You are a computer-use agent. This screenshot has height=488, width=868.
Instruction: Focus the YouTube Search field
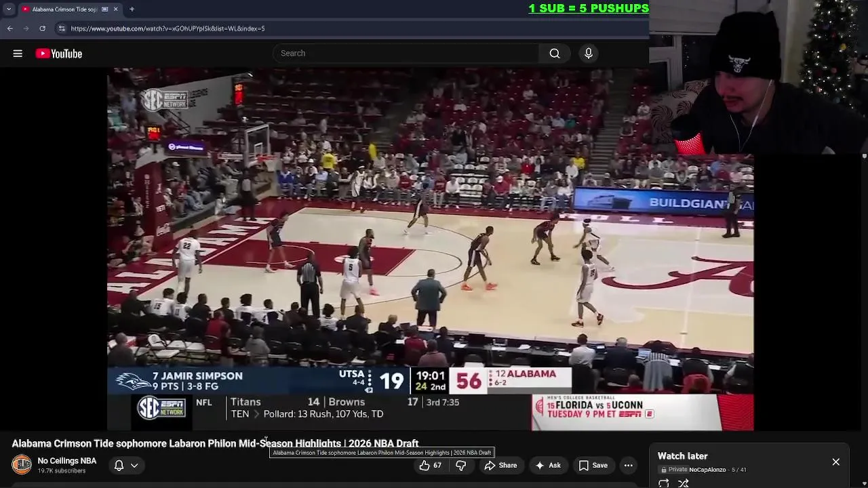406,54
